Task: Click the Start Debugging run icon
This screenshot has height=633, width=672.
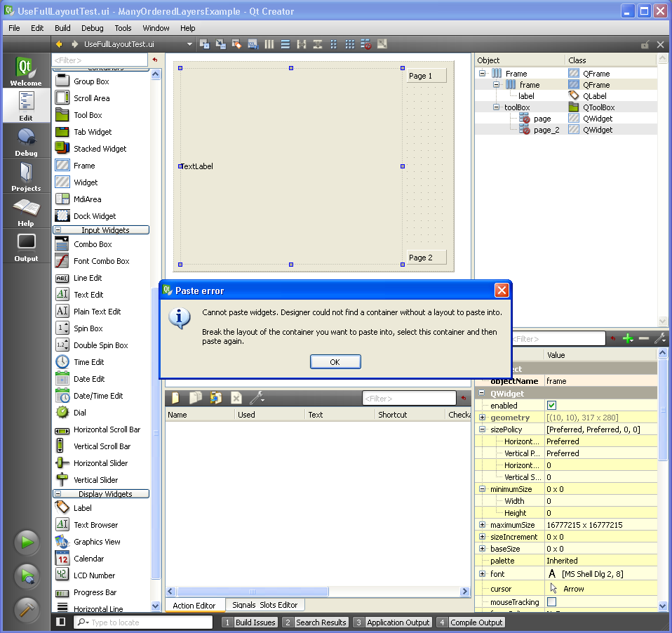Action: coord(27,576)
